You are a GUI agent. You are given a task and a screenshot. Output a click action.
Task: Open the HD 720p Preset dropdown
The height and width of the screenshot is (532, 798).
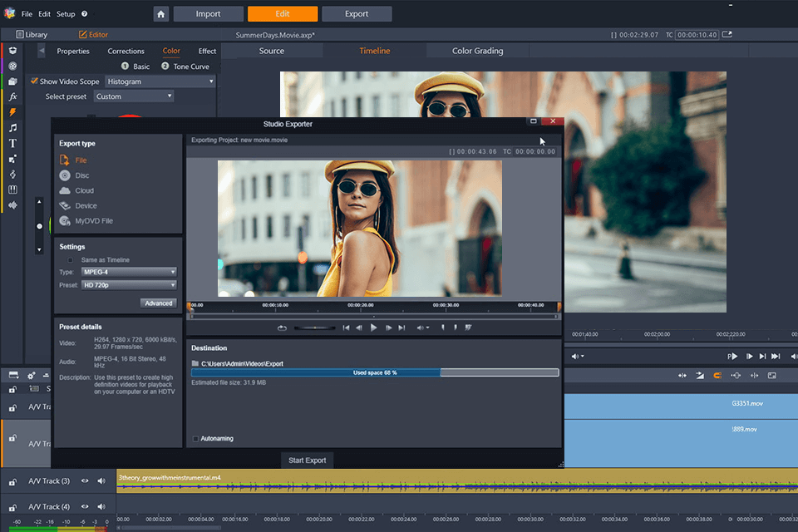pyautogui.click(x=129, y=285)
